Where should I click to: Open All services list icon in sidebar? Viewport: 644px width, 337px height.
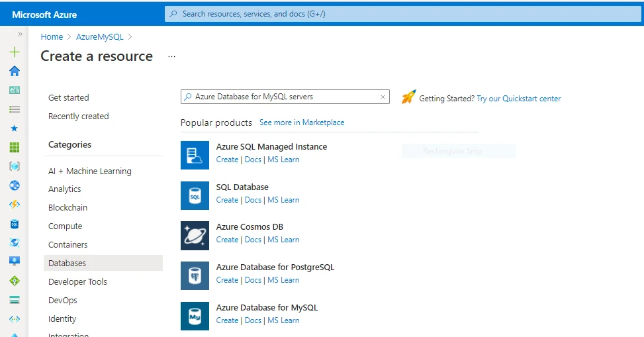[x=15, y=109]
